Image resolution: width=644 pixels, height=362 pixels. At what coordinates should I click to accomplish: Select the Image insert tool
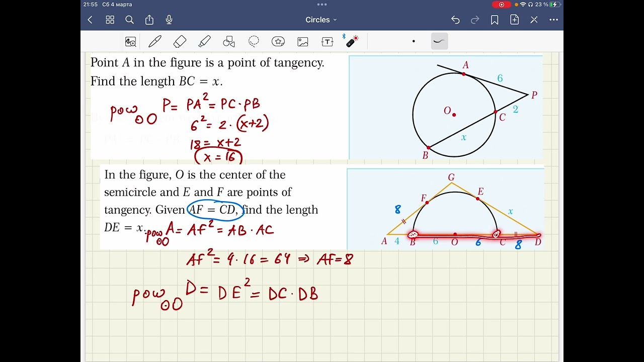pos(303,42)
